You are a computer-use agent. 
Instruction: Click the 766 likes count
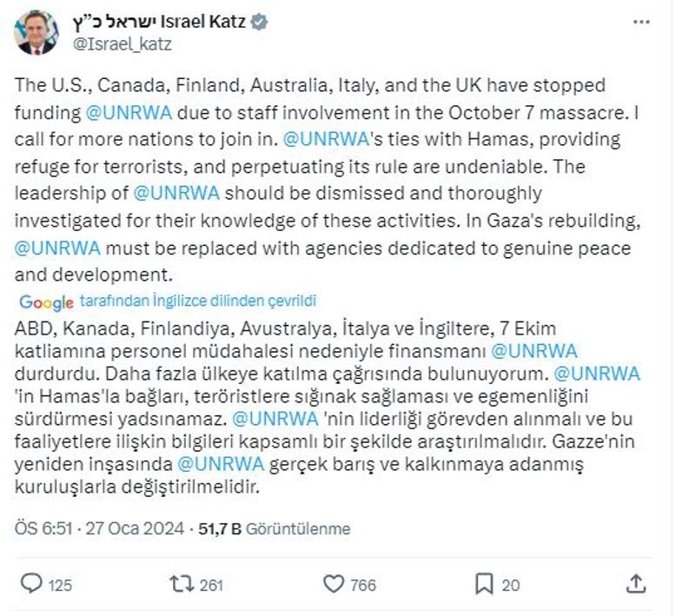tap(363, 586)
